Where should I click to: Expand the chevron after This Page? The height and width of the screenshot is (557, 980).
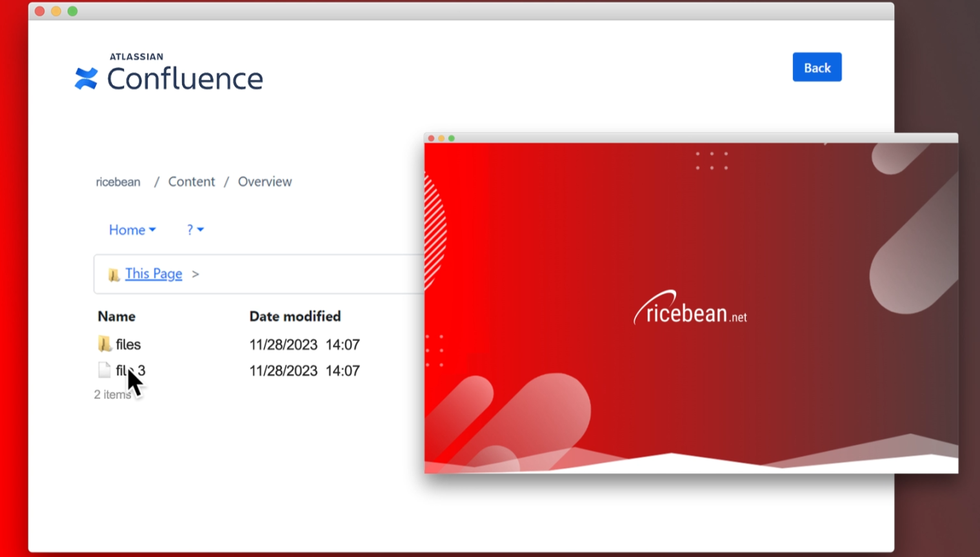(195, 274)
